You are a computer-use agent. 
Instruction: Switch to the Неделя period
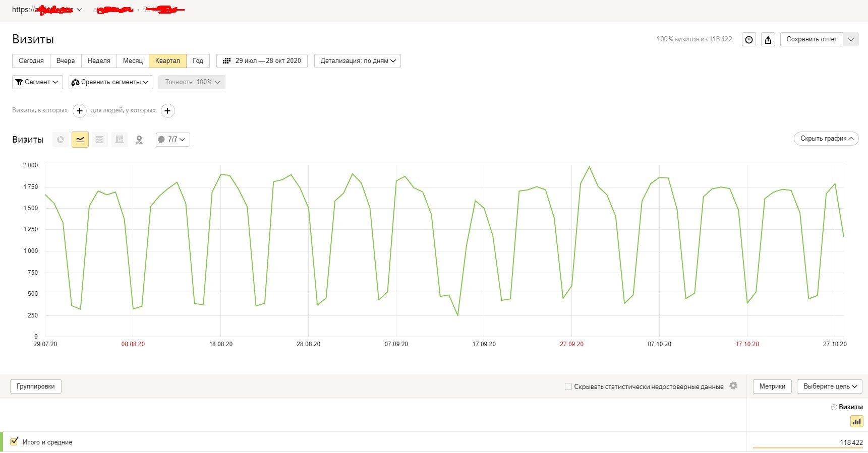pos(99,61)
